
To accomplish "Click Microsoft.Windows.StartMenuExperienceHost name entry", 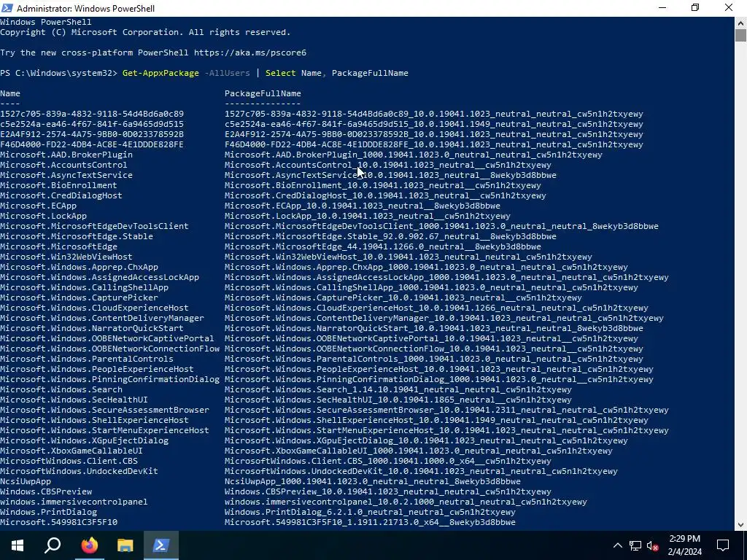I will (x=105, y=430).
